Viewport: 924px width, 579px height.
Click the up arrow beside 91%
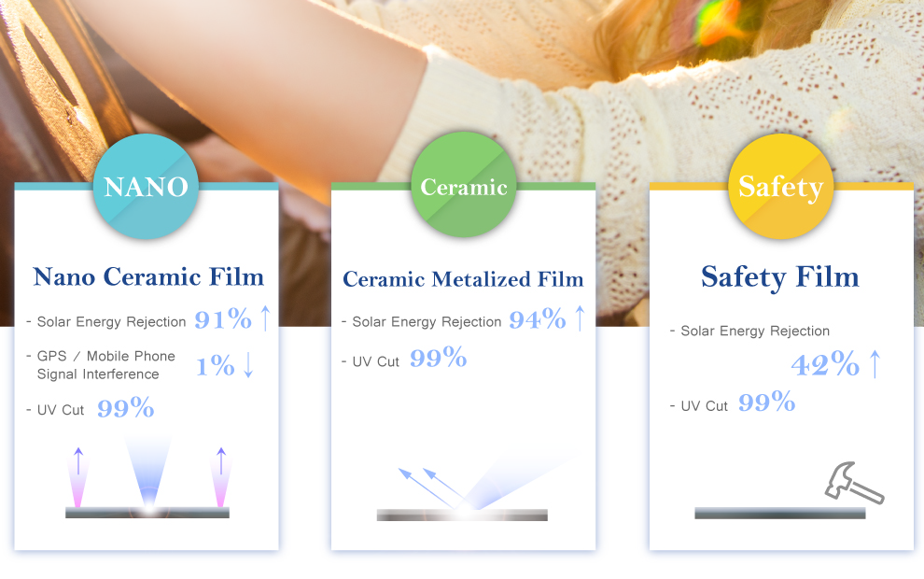(x=266, y=318)
